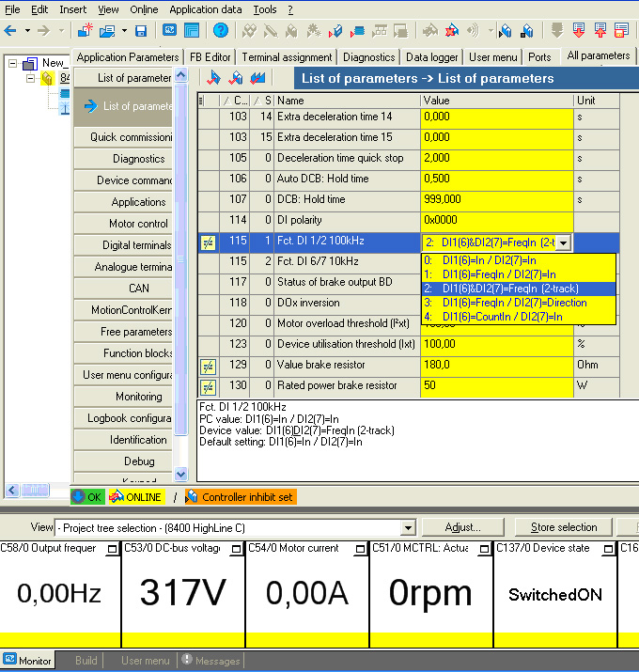Click the yellow device icon in project tree
Viewport: 639px width, 672px height.
tap(46, 78)
